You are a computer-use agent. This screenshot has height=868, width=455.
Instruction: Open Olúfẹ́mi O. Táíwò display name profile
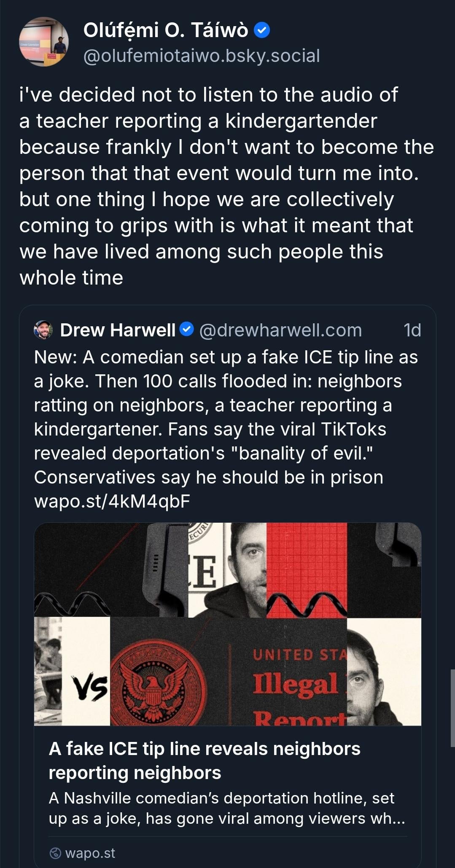(x=165, y=30)
